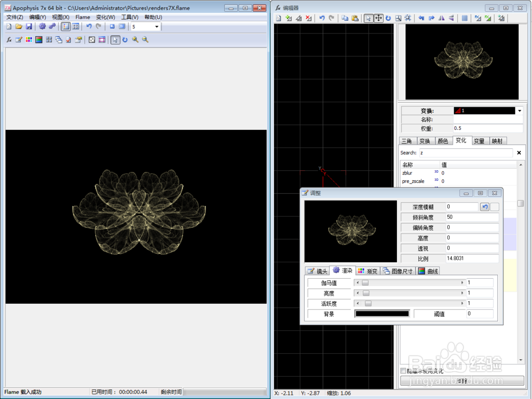532x399 pixels.
Task: Add a new transform in the editor toolbar
Action: pyautogui.click(x=289, y=18)
